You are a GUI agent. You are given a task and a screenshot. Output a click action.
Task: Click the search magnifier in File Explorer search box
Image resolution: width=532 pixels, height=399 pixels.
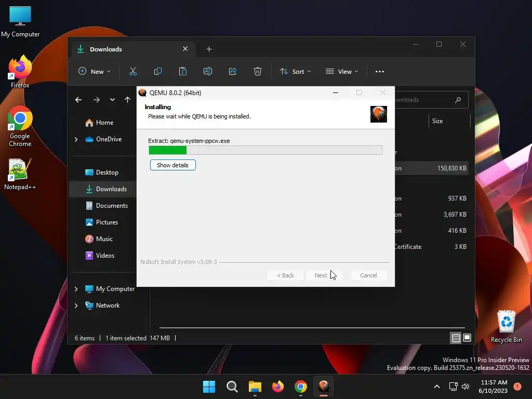click(458, 100)
